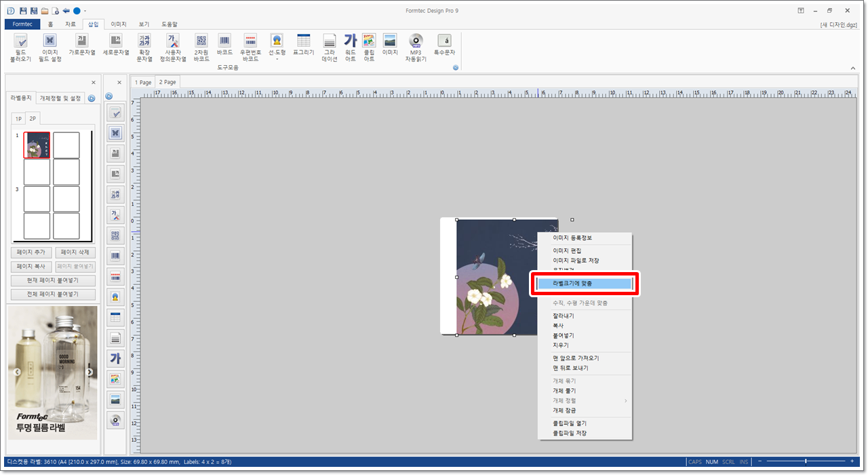The image size is (868, 475).
Task: Choose 사용자 정의문자열 in the ribbon
Action: [173, 47]
